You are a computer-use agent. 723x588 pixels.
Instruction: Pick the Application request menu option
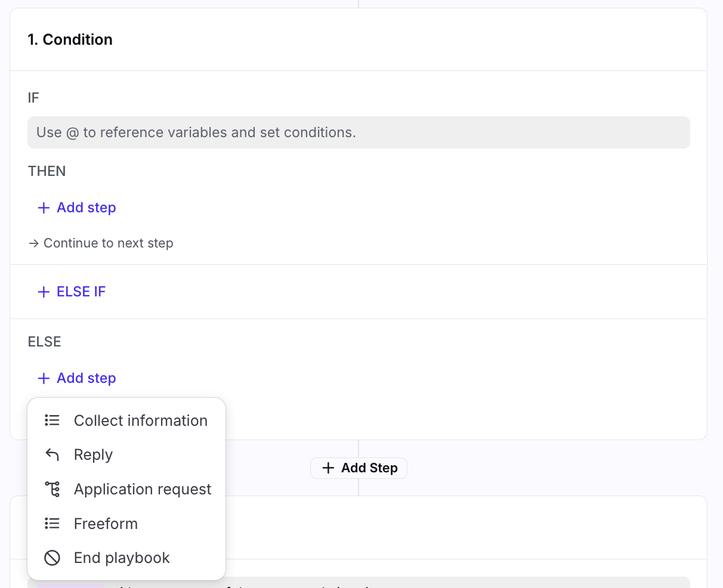142,489
